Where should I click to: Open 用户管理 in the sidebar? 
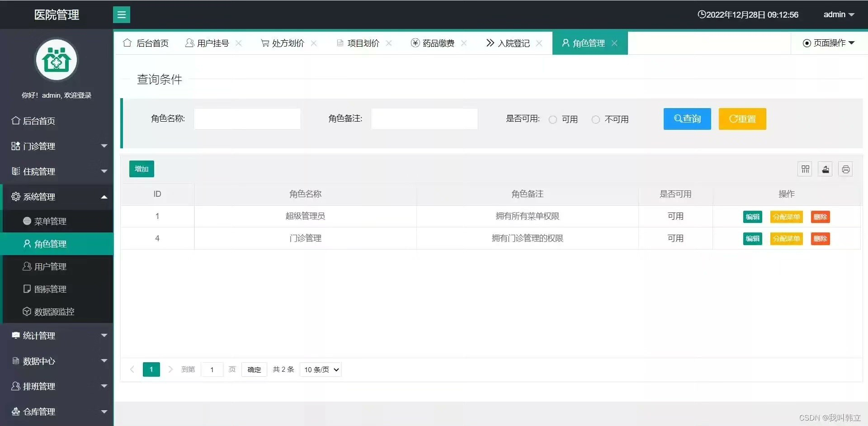(x=57, y=266)
